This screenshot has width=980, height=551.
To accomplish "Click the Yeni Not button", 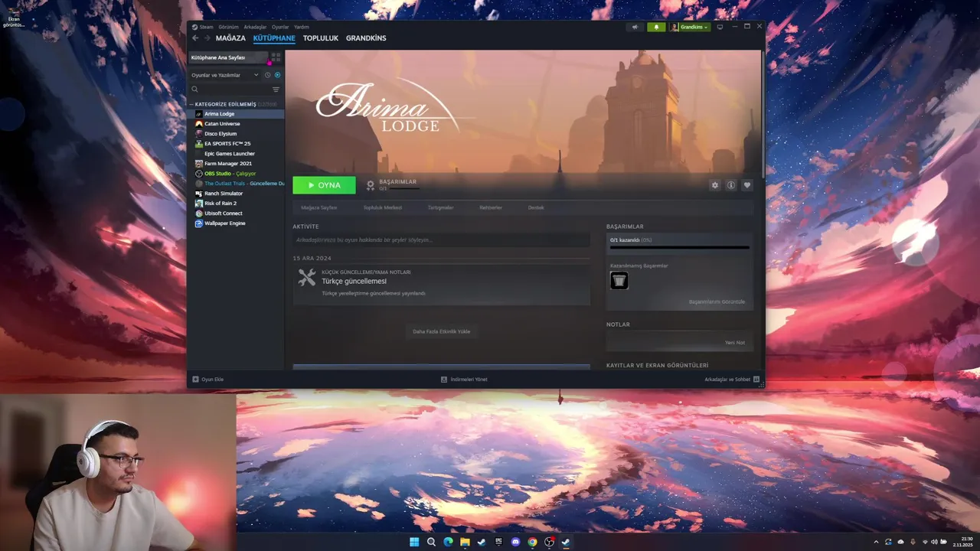I will 735,342.
